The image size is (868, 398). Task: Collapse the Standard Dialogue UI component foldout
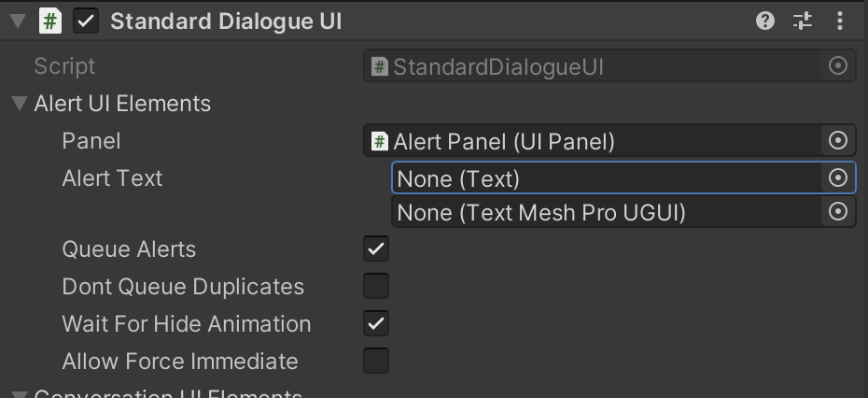(x=18, y=21)
